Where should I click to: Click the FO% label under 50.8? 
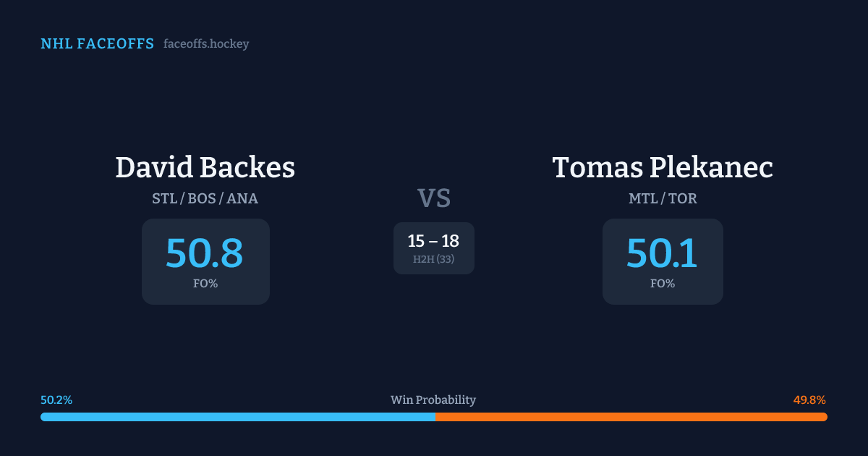click(205, 284)
